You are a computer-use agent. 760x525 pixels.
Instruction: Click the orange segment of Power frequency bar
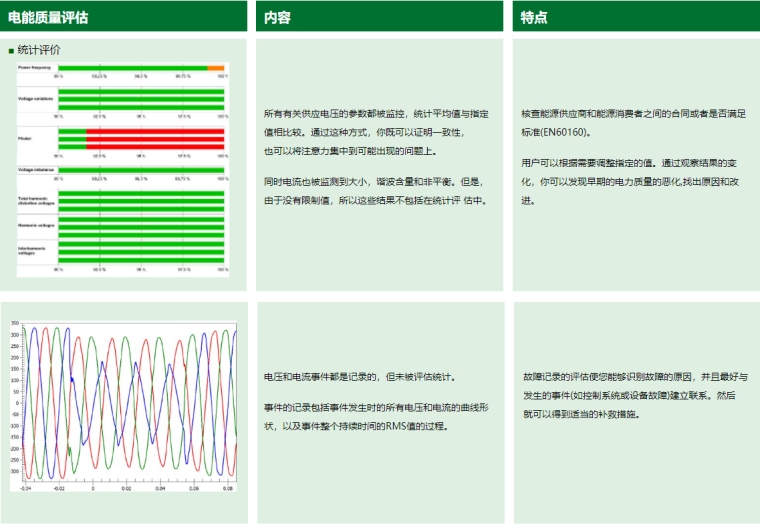[216, 68]
